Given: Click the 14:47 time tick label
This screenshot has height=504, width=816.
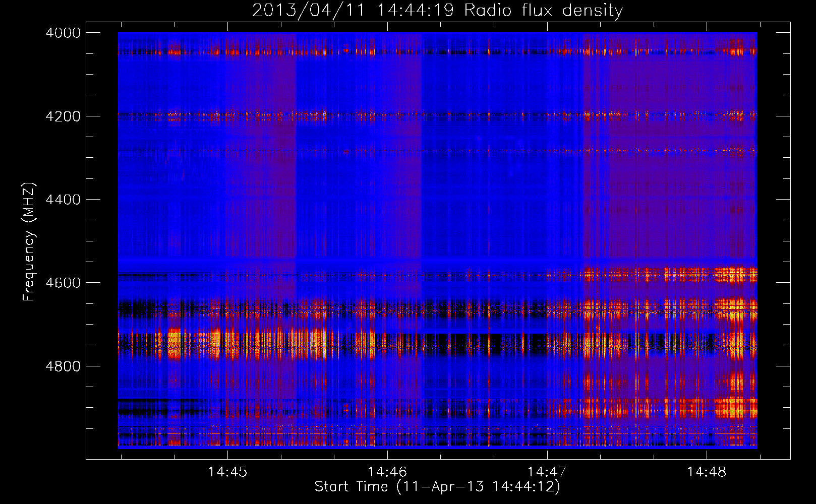Looking at the screenshot, I should pyautogui.click(x=547, y=472).
